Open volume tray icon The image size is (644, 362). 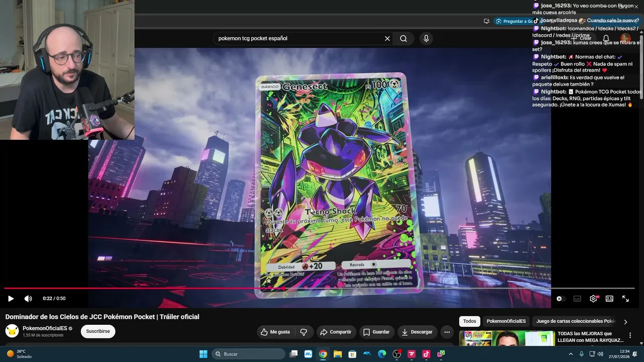click(600, 354)
